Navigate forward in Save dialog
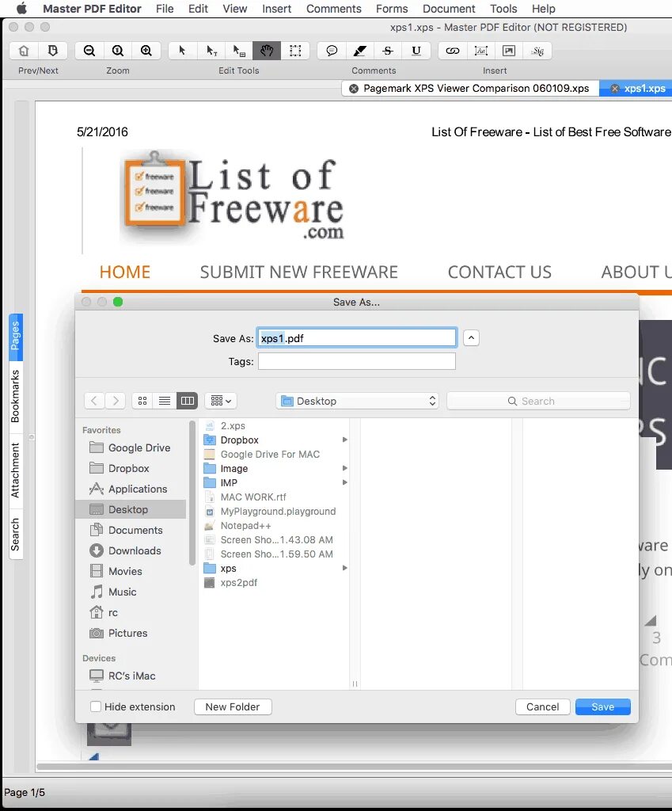Viewport: 672px width, 811px height. click(116, 401)
